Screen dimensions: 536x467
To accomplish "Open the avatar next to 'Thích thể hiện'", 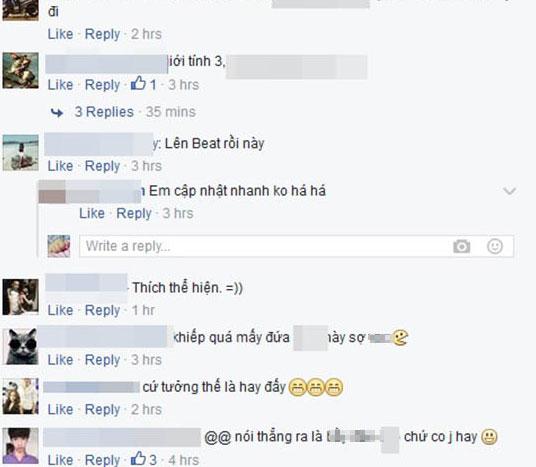I will click(x=21, y=297).
